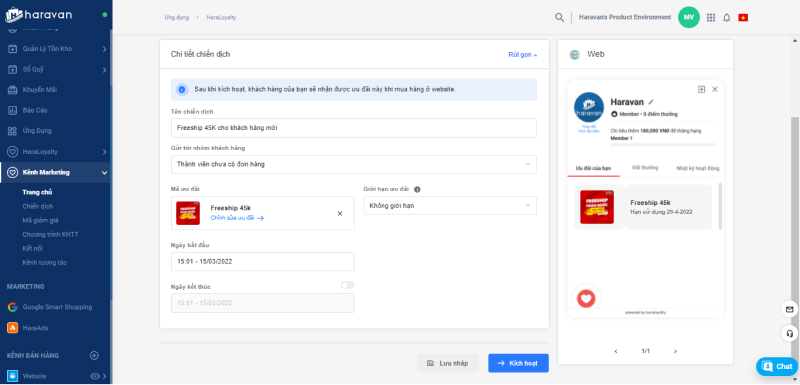Open notifications bell icon

point(727,17)
